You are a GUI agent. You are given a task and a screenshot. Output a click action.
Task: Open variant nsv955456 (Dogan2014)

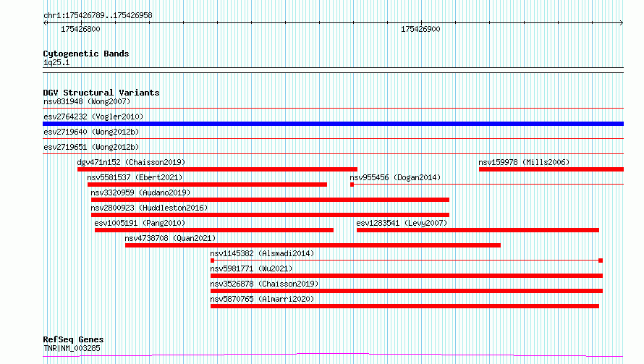(395, 177)
